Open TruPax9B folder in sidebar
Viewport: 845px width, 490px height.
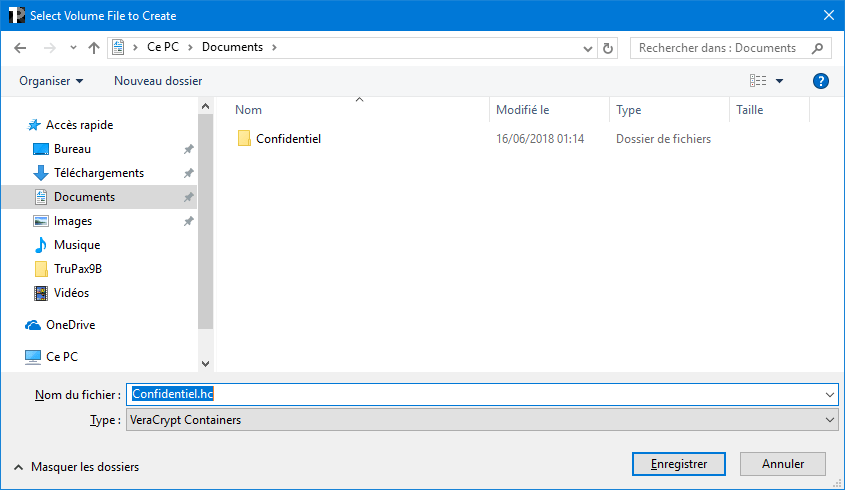coord(78,268)
